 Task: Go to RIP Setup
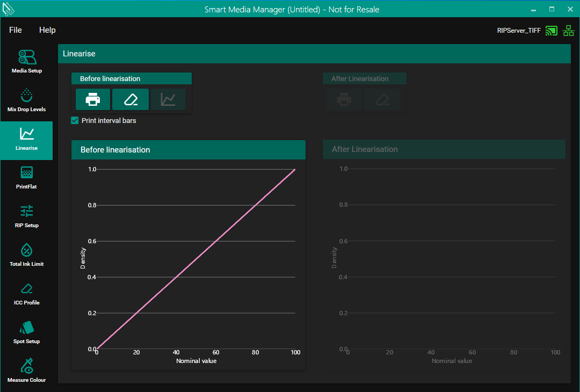tap(26, 216)
